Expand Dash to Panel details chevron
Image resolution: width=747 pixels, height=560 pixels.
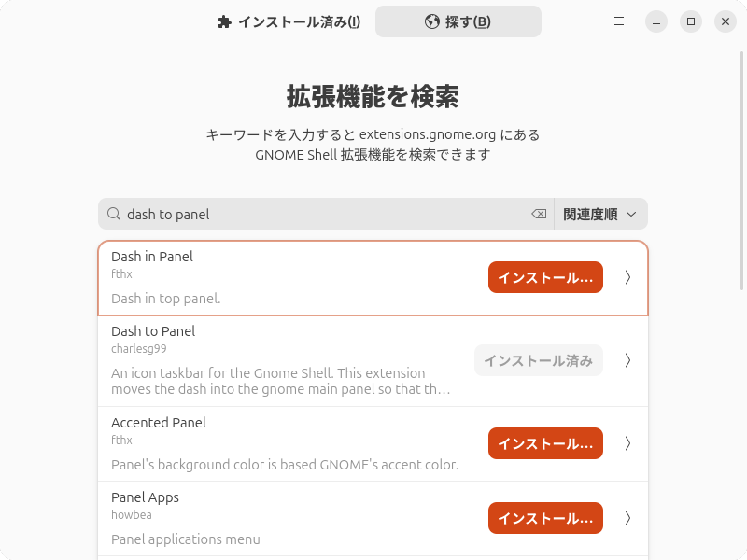coord(628,360)
